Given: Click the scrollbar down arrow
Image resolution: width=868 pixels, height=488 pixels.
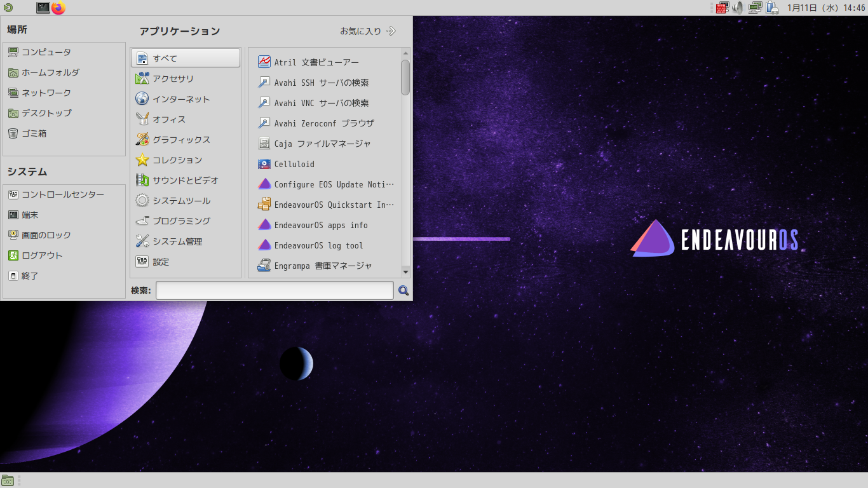Looking at the screenshot, I should tap(405, 272).
